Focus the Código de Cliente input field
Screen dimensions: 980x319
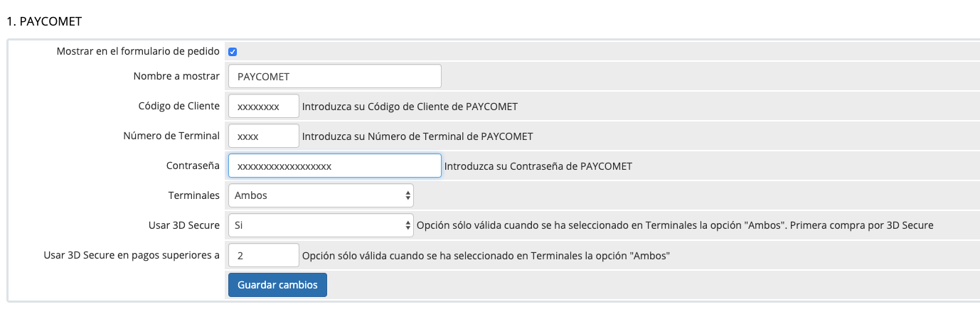click(264, 107)
